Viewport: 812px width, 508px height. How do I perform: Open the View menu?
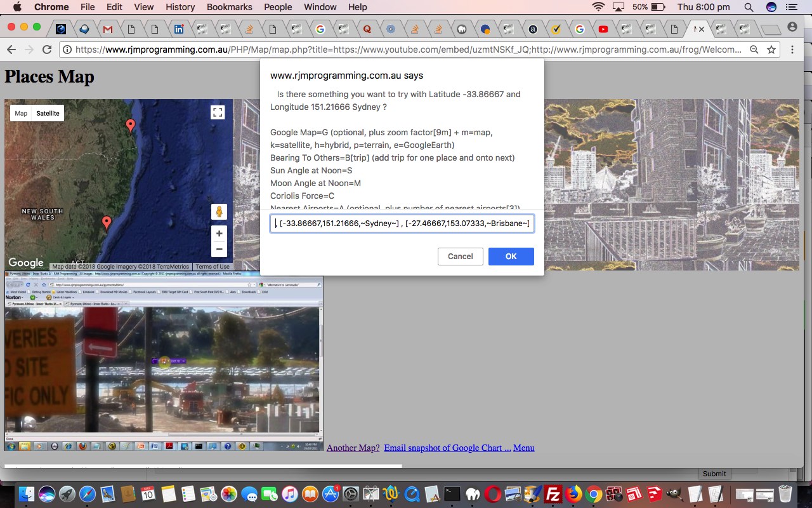coord(144,7)
